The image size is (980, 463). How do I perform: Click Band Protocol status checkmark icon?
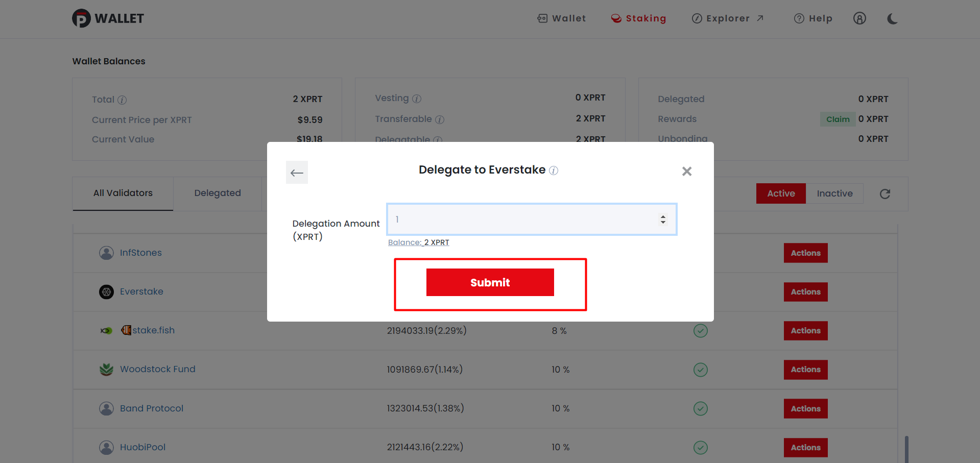coord(701,408)
